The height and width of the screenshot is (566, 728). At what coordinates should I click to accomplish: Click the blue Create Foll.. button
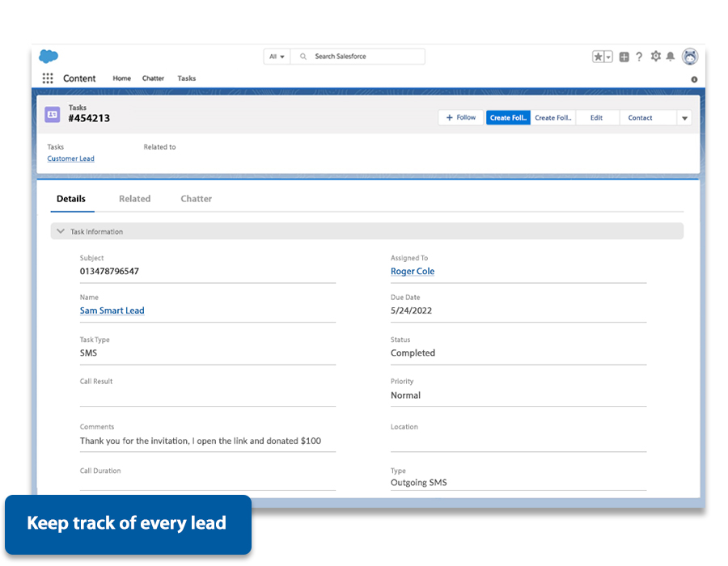(x=508, y=118)
